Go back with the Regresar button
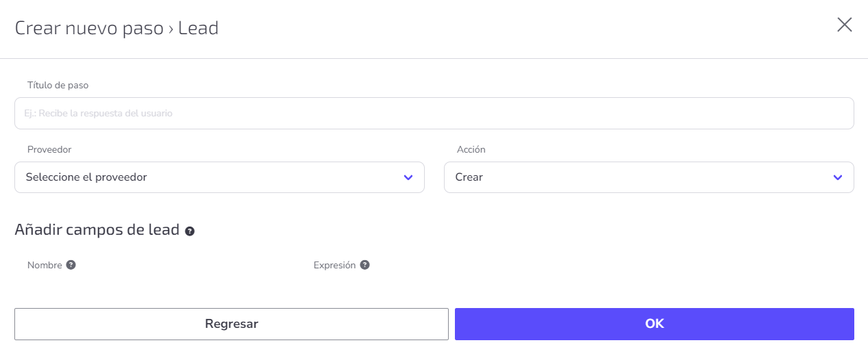868x358 pixels. point(232,324)
